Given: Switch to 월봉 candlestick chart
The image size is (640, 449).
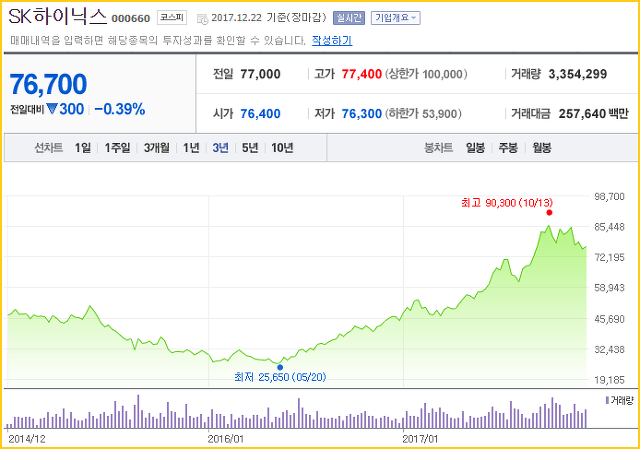Looking at the screenshot, I should (542, 148).
